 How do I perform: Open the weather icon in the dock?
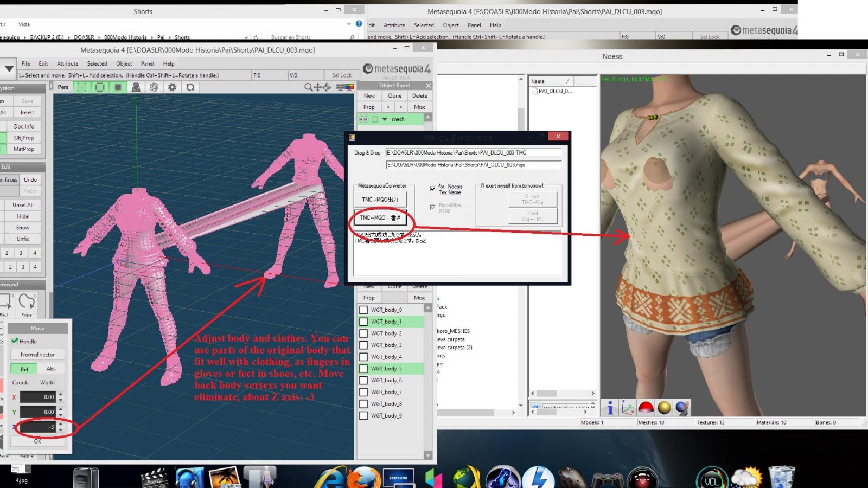coord(747,477)
